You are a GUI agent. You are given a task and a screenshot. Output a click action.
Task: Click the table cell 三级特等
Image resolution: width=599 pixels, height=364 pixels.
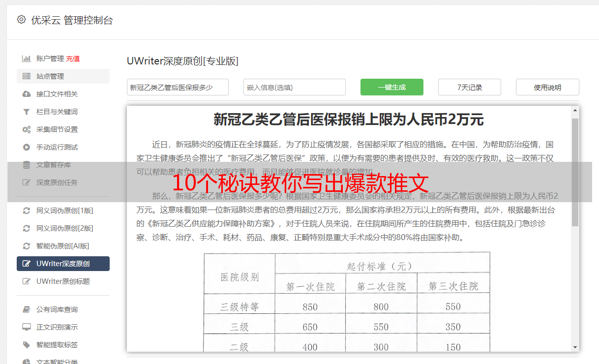[x=240, y=307]
